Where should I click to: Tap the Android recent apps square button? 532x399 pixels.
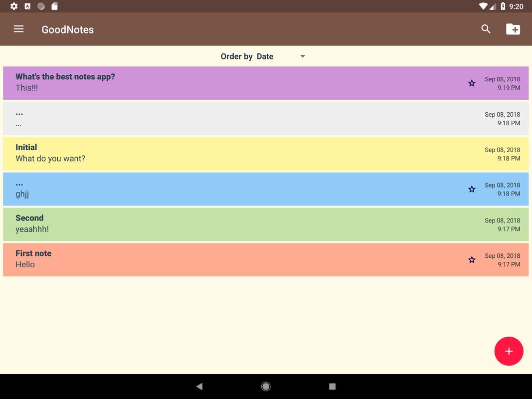coord(332,386)
